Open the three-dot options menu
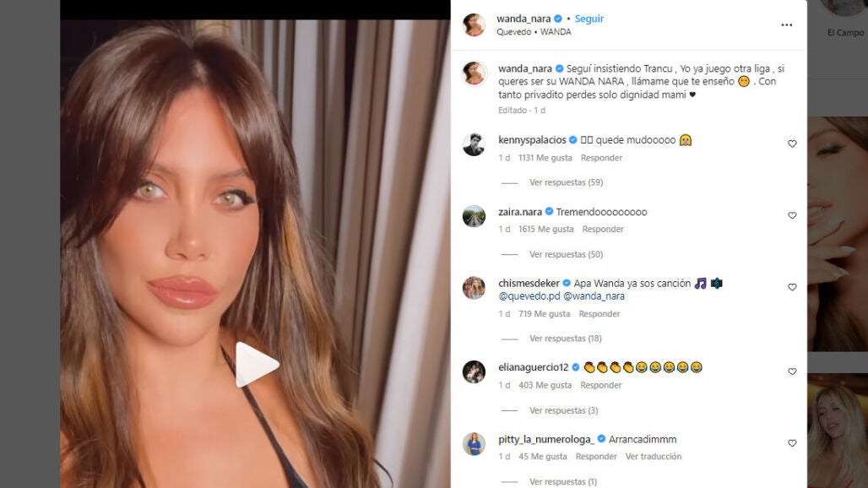This screenshot has width=868, height=488. click(786, 24)
